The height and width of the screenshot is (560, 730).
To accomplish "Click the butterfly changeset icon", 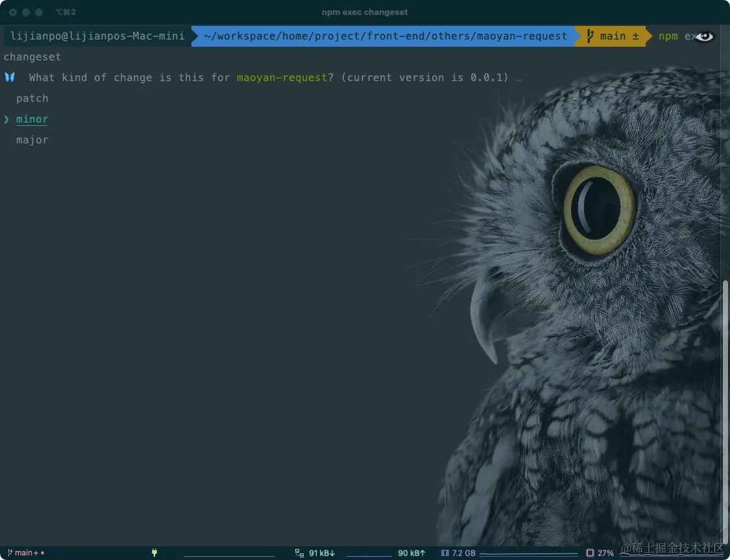I will 10,77.
